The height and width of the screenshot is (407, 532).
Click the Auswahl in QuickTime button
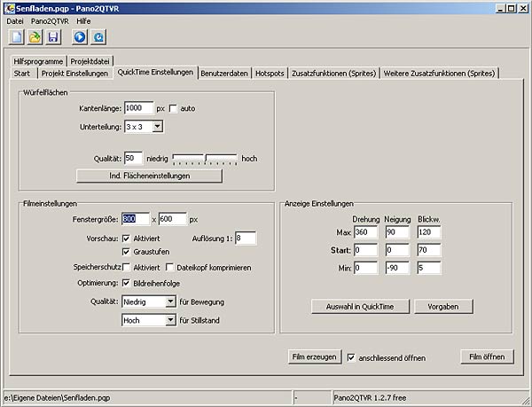[x=359, y=306]
